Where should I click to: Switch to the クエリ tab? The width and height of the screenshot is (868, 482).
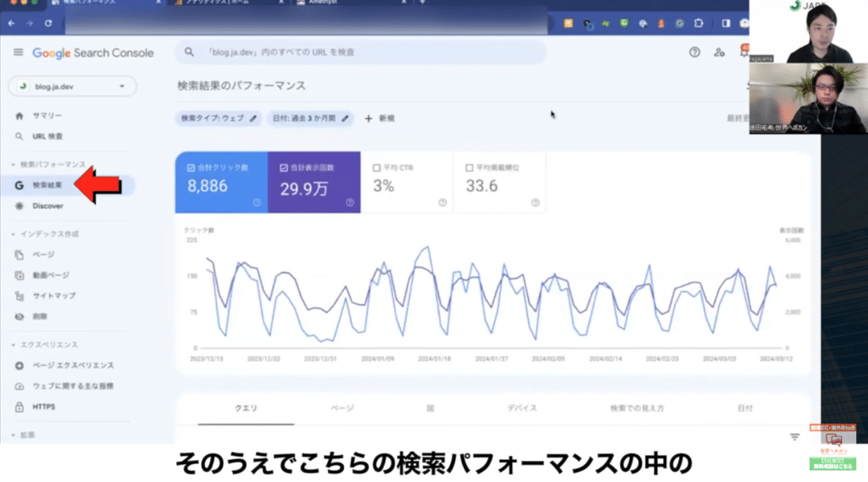click(246, 408)
